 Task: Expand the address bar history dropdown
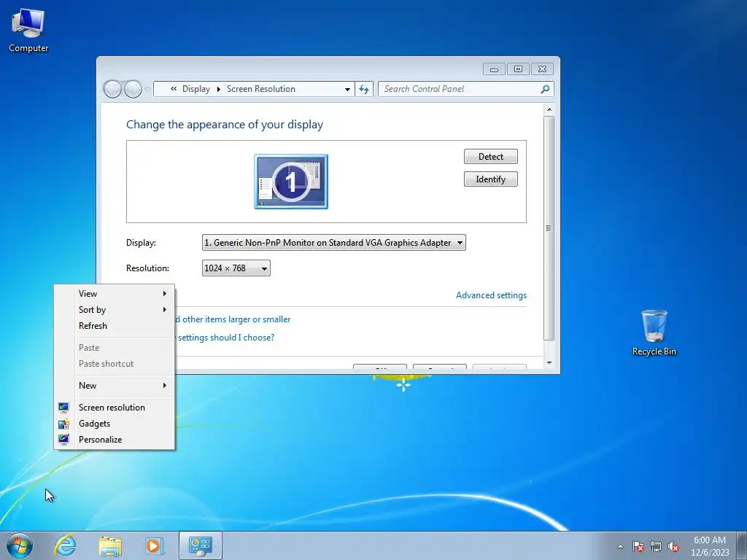point(347,89)
